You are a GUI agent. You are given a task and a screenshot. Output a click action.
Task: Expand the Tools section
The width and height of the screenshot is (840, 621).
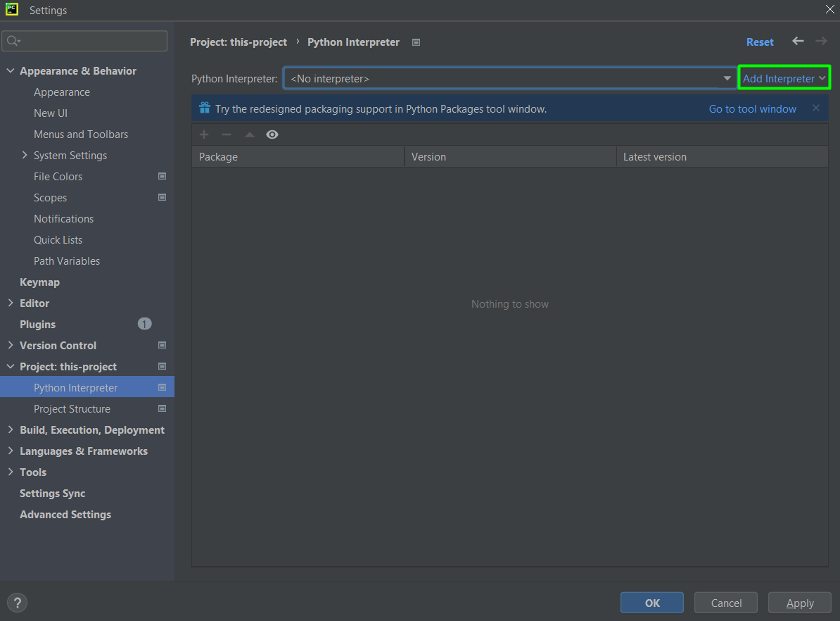pos(10,472)
